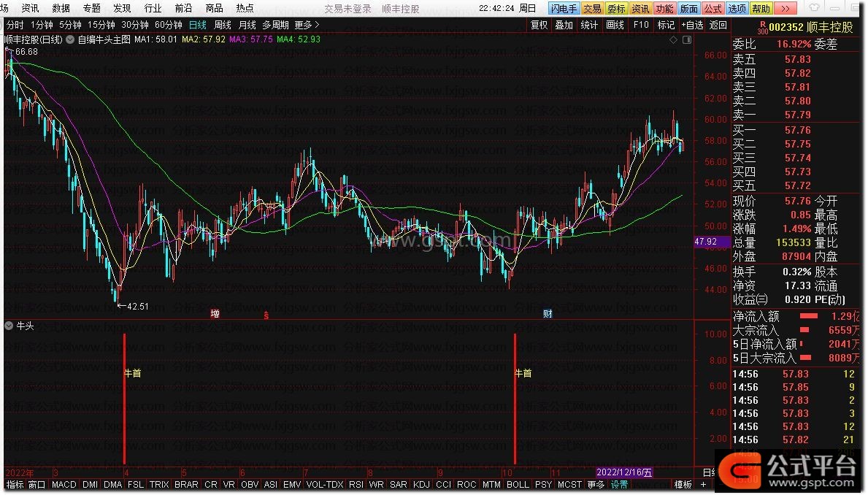This screenshot has height=495, width=868.
Task: Click the 返回 back button
Action: [718, 25]
